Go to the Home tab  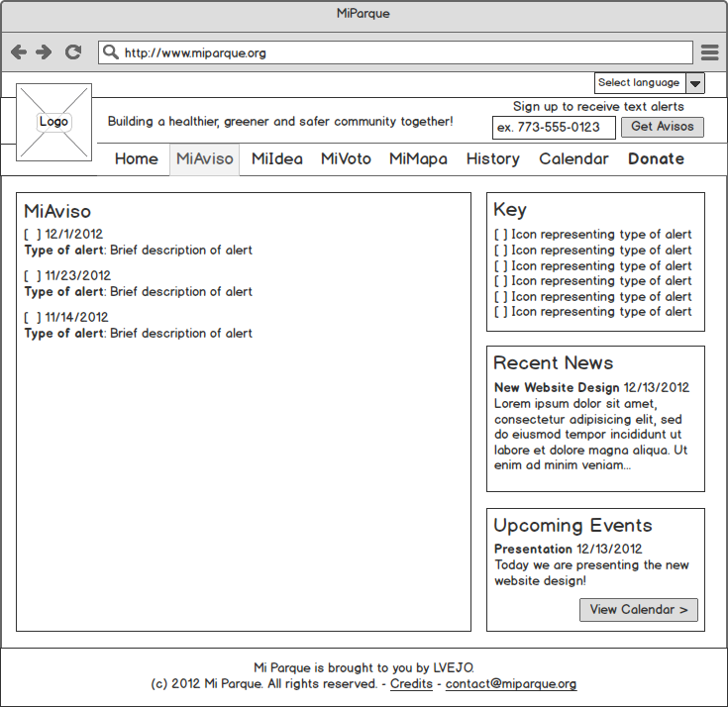coord(137,158)
